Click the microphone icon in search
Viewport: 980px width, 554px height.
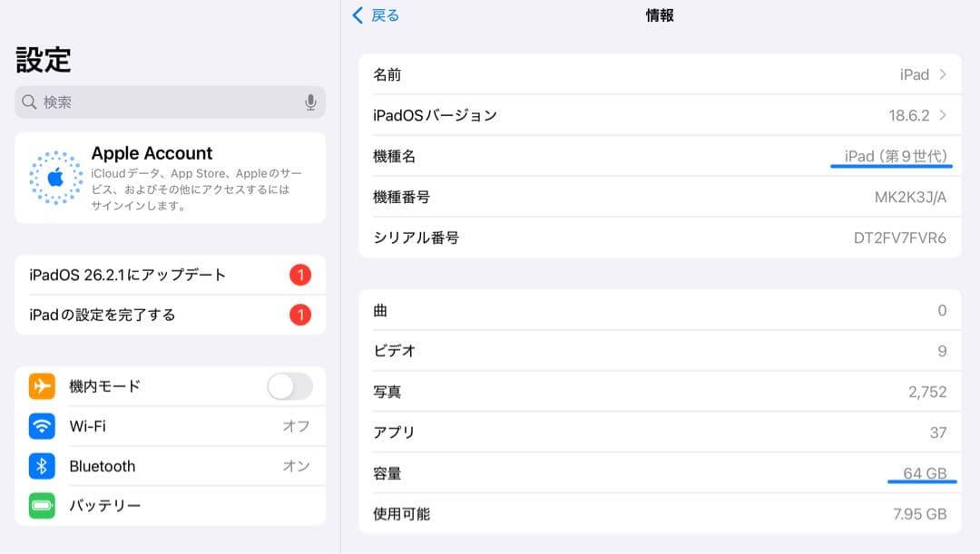click(310, 102)
